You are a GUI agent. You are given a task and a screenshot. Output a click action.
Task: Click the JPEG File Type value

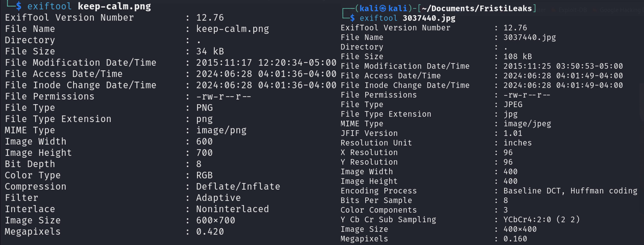(x=513, y=104)
